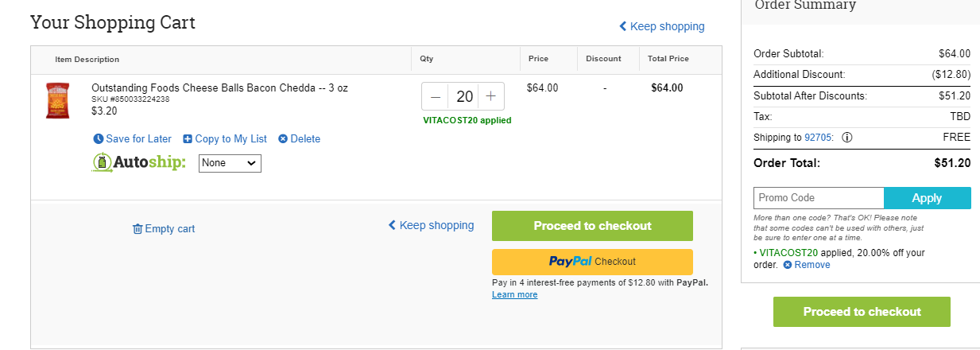The image size is (980, 350).
Task: Apply the promo code
Action: 928,198
